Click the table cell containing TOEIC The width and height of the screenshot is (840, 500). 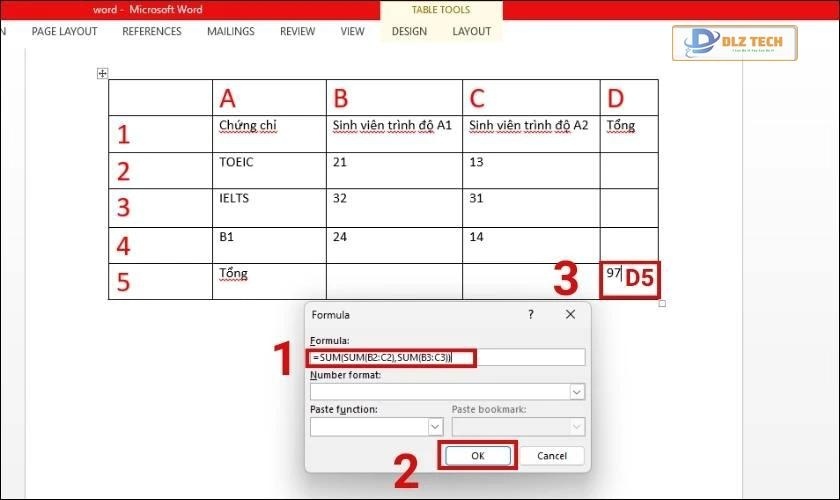coord(268,170)
